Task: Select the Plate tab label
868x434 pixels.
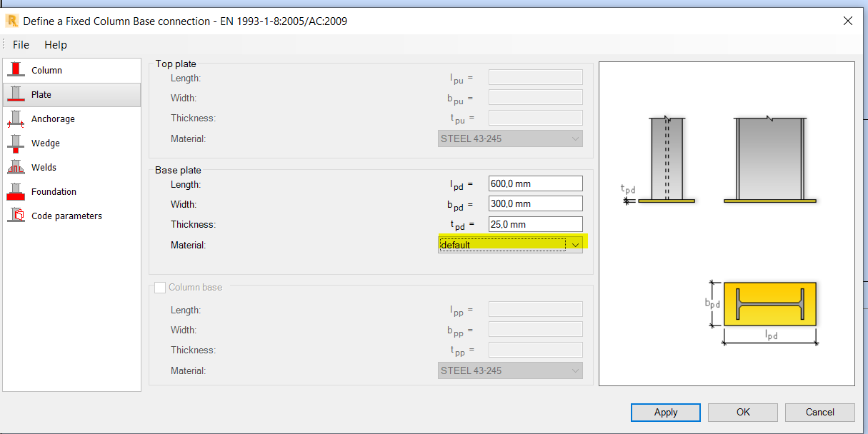Action: click(x=41, y=94)
